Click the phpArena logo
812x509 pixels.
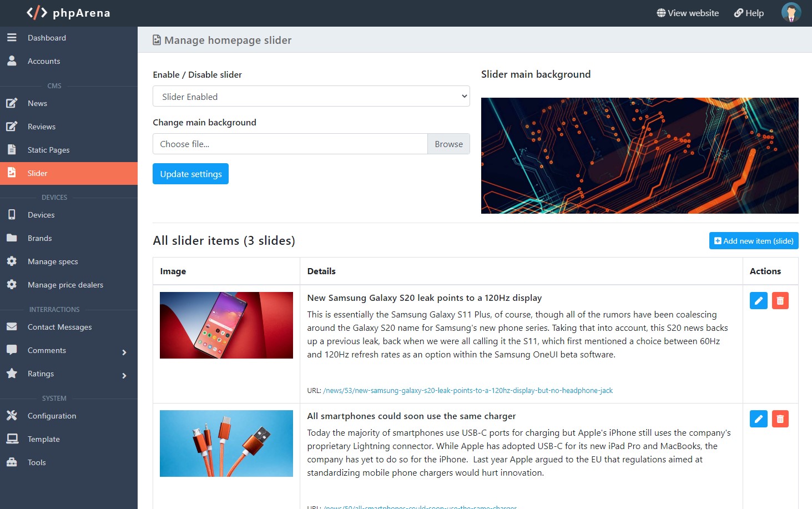coord(68,13)
